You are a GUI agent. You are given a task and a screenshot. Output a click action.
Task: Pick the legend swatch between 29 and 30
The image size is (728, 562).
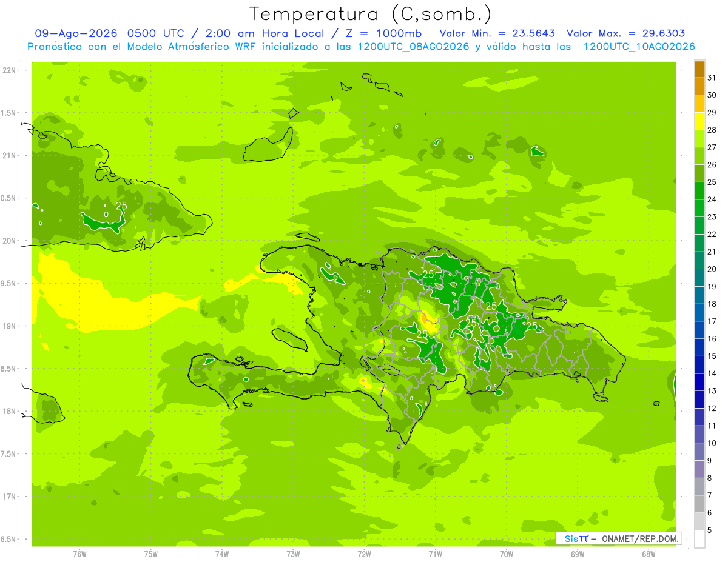tap(699, 104)
